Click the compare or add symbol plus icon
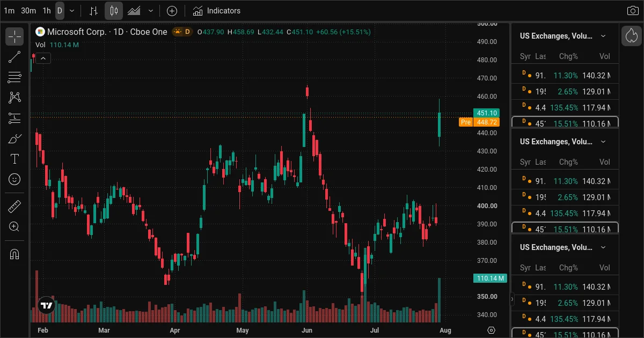This screenshot has height=338, width=644. [172, 11]
